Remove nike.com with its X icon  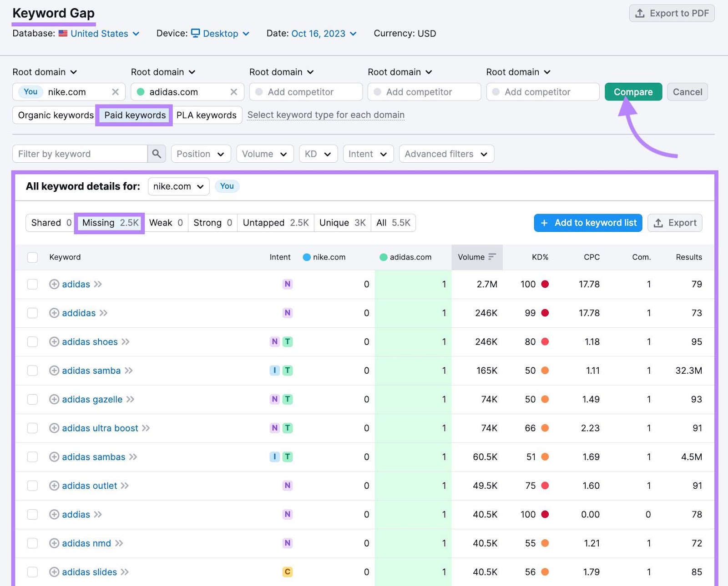(116, 92)
